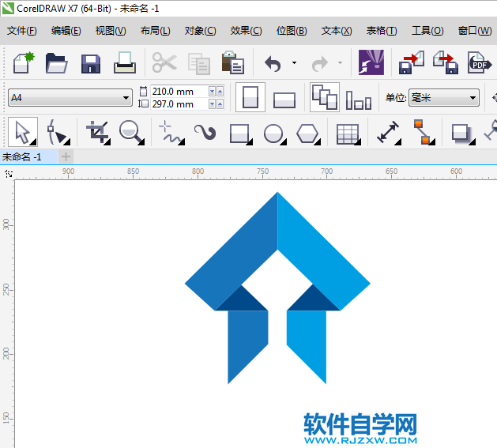The height and width of the screenshot is (448, 497).
Task: Import a file with import icon
Action: [x=412, y=62]
